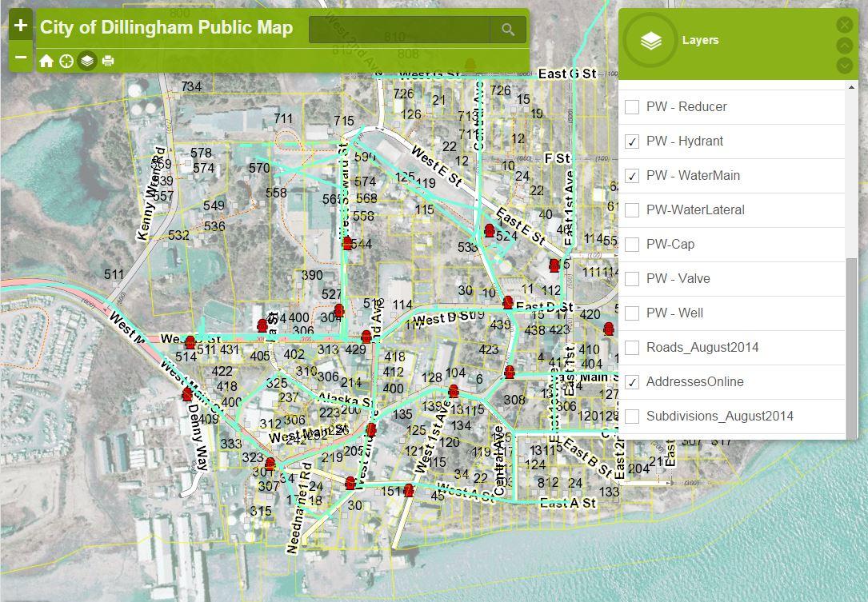Uncheck the PW - WaterMain layer
The width and height of the screenshot is (868, 602).
coord(632,175)
